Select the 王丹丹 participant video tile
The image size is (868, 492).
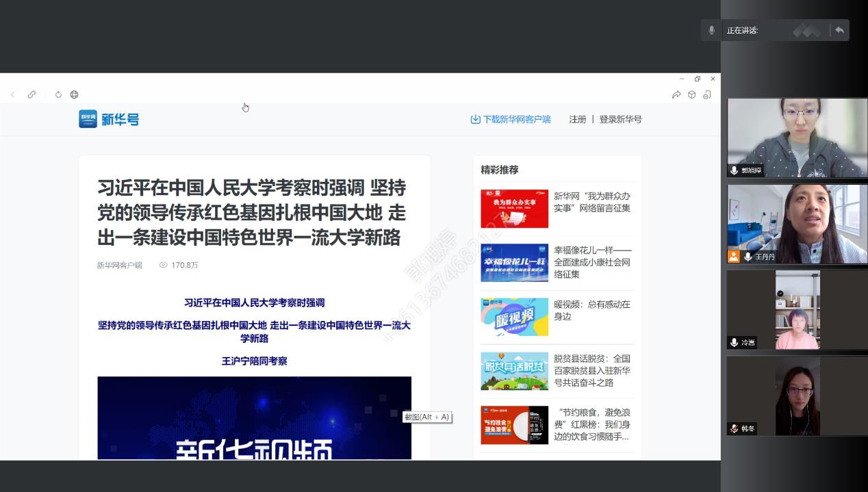[x=797, y=224]
